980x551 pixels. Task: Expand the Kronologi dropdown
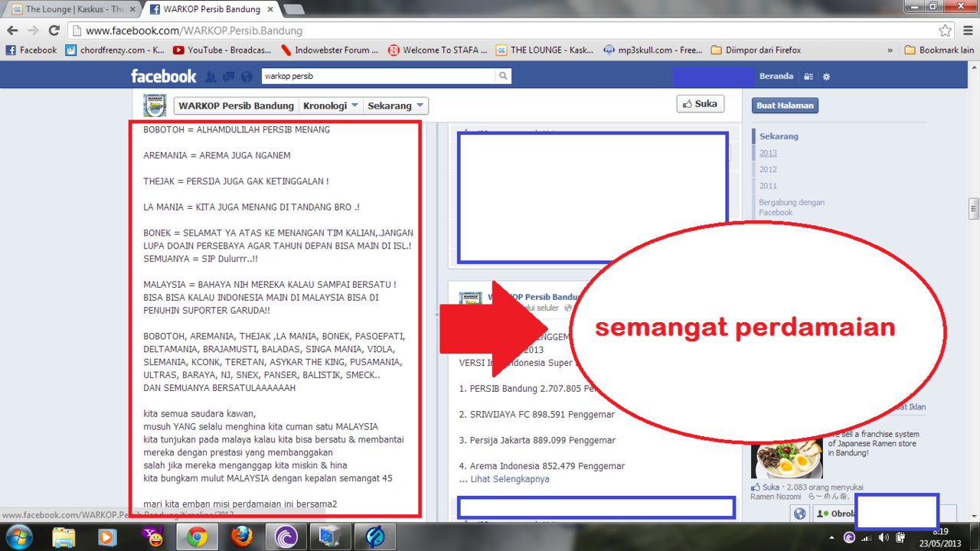point(330,106)
